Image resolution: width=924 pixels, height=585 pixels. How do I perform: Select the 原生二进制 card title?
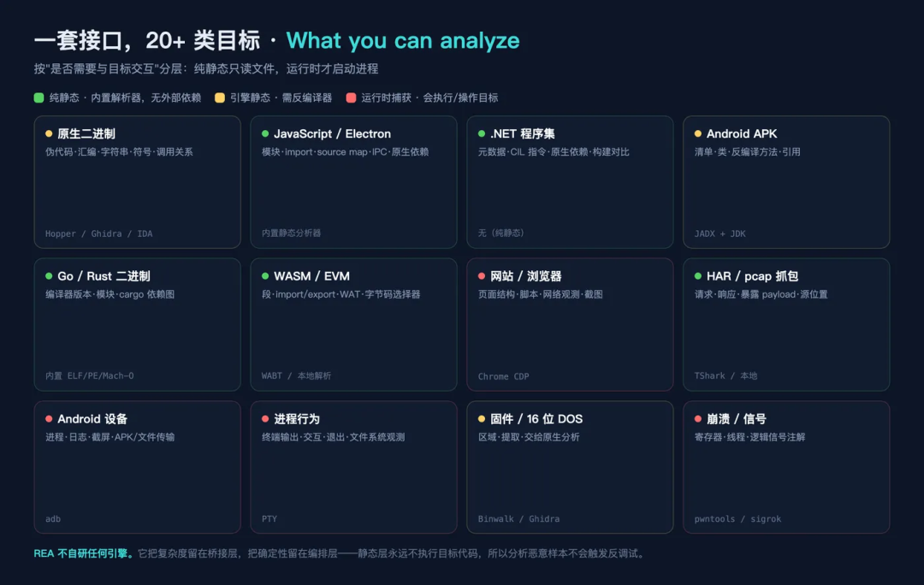coord(86,133)
